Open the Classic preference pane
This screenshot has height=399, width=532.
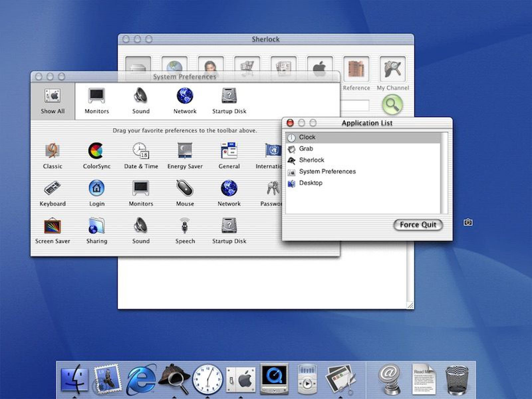click(53, 152)
